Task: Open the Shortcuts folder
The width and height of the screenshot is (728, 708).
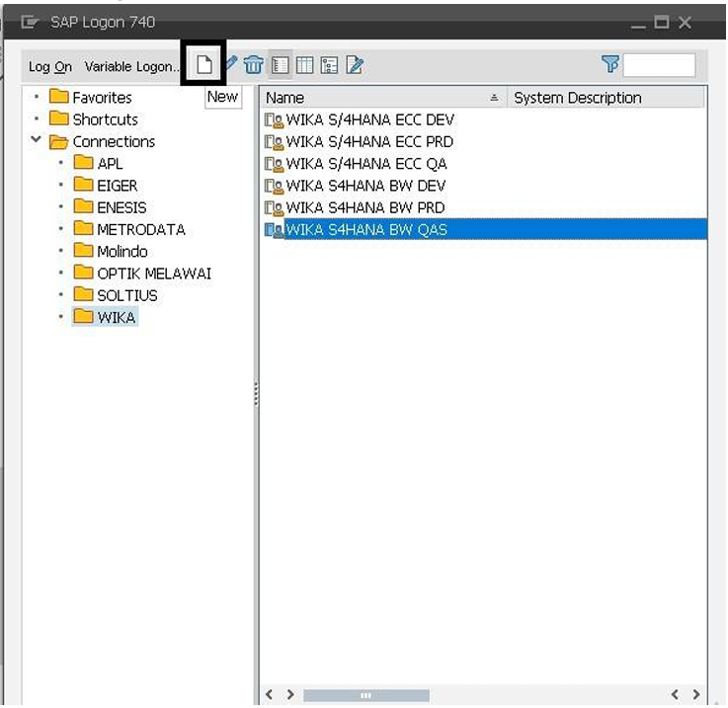Action: (104, 119)
